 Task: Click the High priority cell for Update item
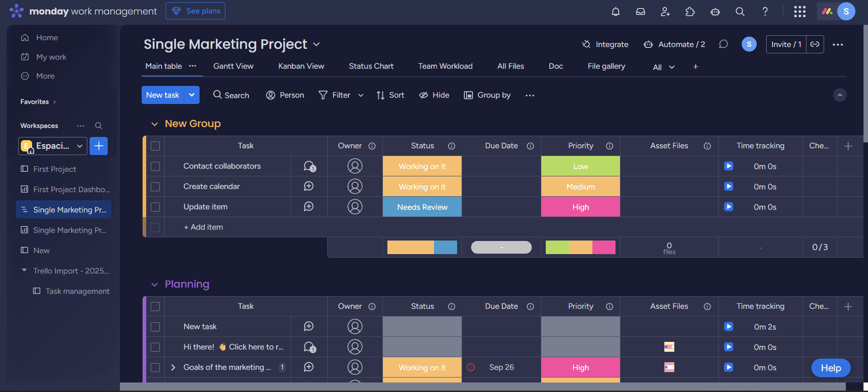580,207
